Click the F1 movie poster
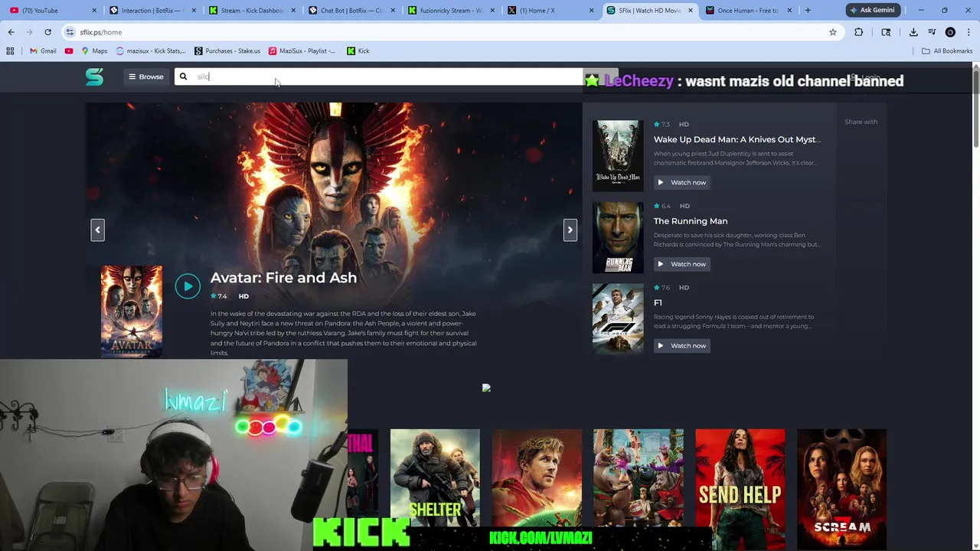 coord(618,319)
